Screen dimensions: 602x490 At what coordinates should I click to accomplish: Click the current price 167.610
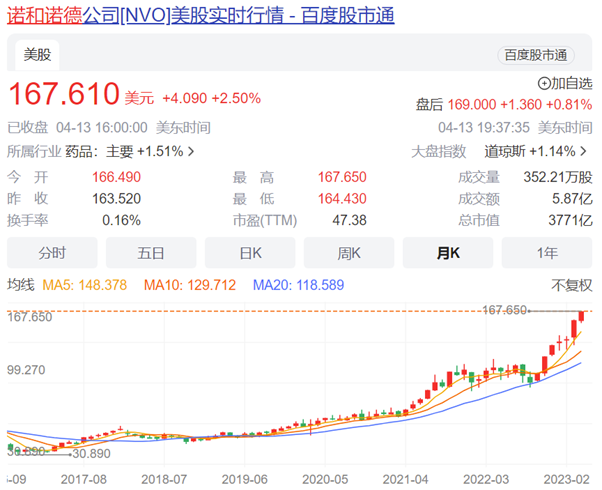(64, 93)
